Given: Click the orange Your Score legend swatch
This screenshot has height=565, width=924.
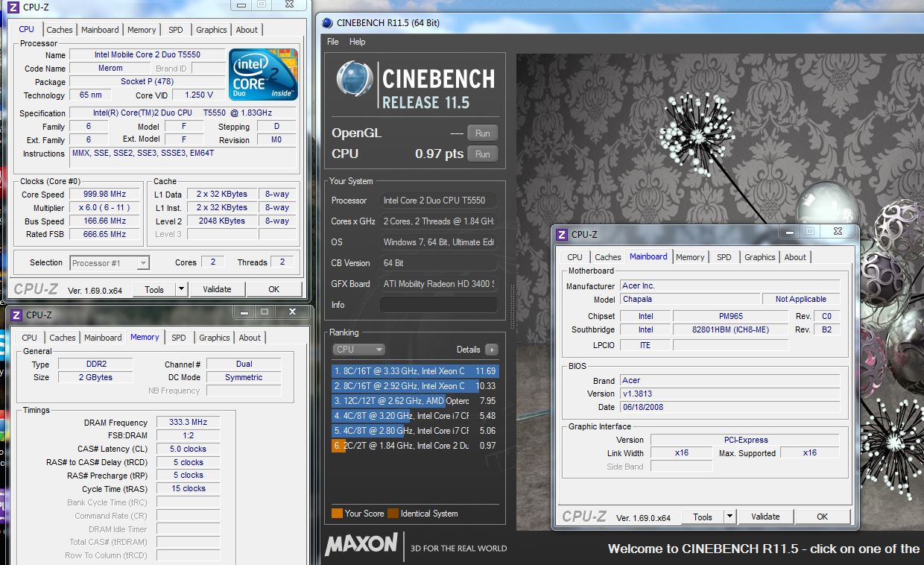Looking at the screenshot, I should pos(337,514).
